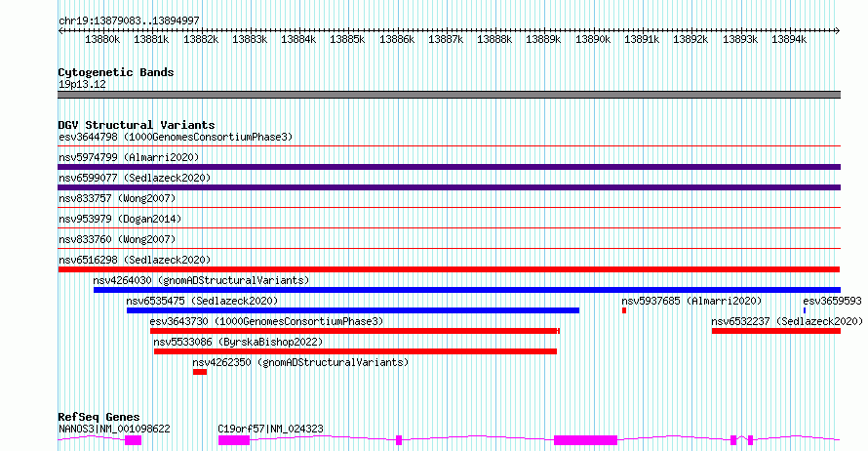Click the small blue mark under esv3659593

click(x=805, y=310)
